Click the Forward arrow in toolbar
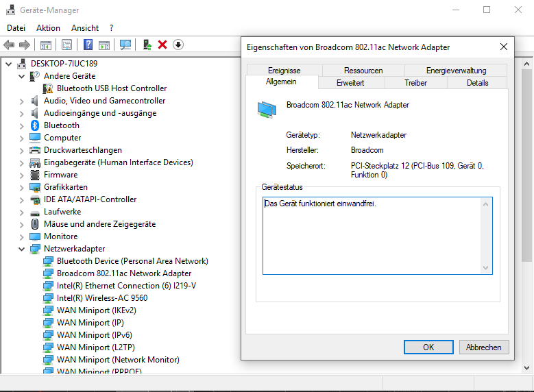The height and width of the screenshot is (392, 534). coord(25,45)
